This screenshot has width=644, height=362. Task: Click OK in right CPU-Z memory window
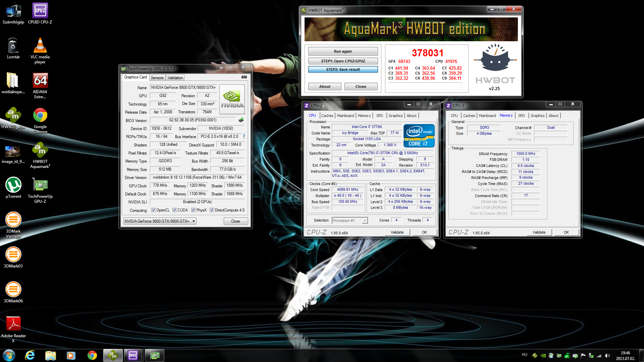(566, 232)
